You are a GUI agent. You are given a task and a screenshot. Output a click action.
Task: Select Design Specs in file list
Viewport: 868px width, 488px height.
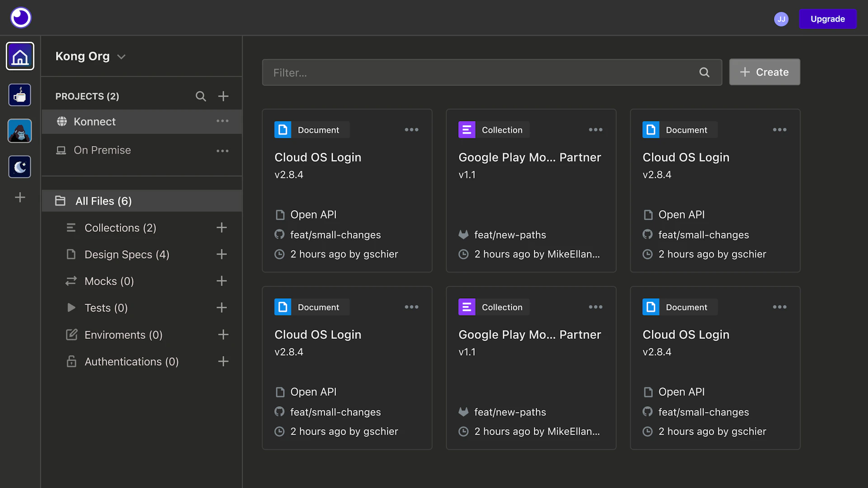coord(127,254)
